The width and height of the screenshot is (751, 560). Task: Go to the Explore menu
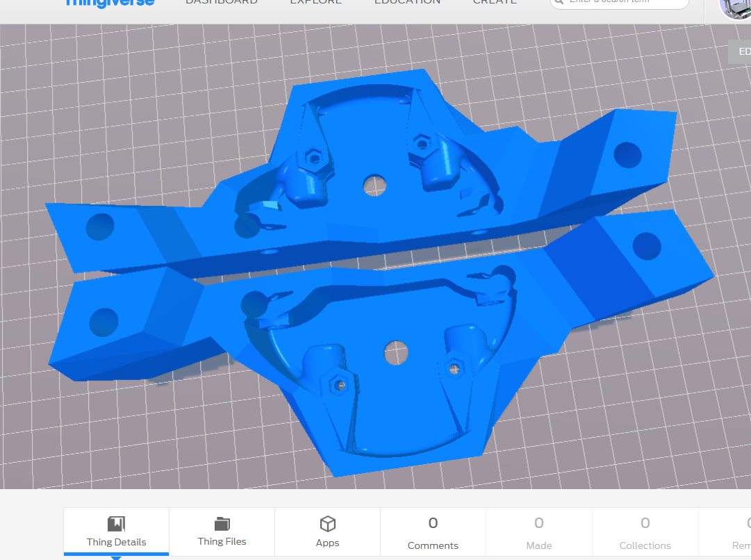pos(315,2)
